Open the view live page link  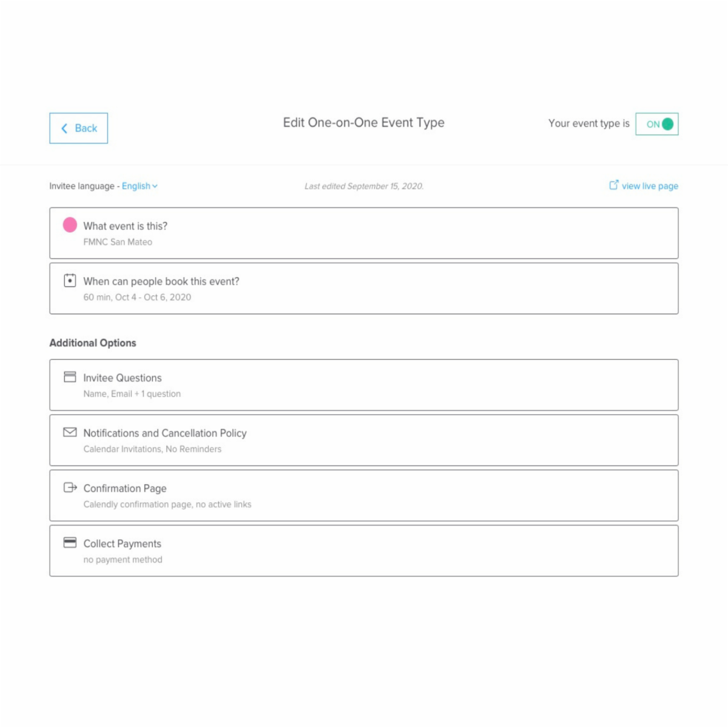[x=649, y=186]
